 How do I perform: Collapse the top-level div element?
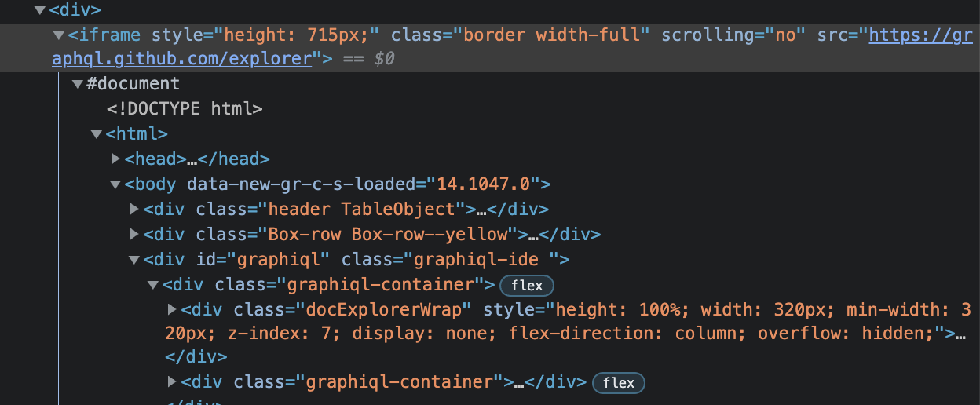click(39, 11)
